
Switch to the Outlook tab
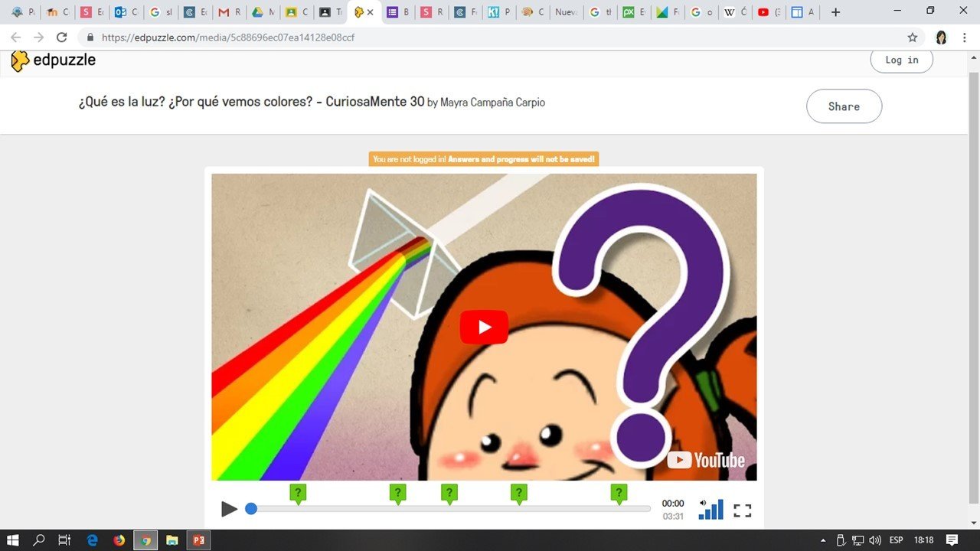tap(127, 12)
